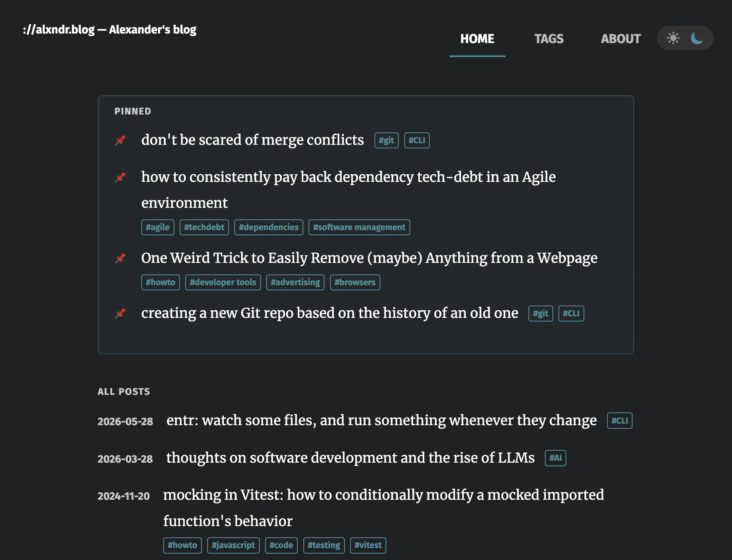This screenshot has width=732, height=560.
Task: Select #howto tag under Vitest post
Action: [182, 545]
